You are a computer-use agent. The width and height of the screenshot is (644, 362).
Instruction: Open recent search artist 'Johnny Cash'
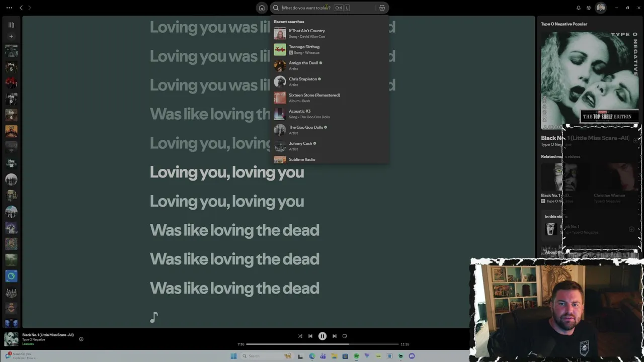point(330,146)
